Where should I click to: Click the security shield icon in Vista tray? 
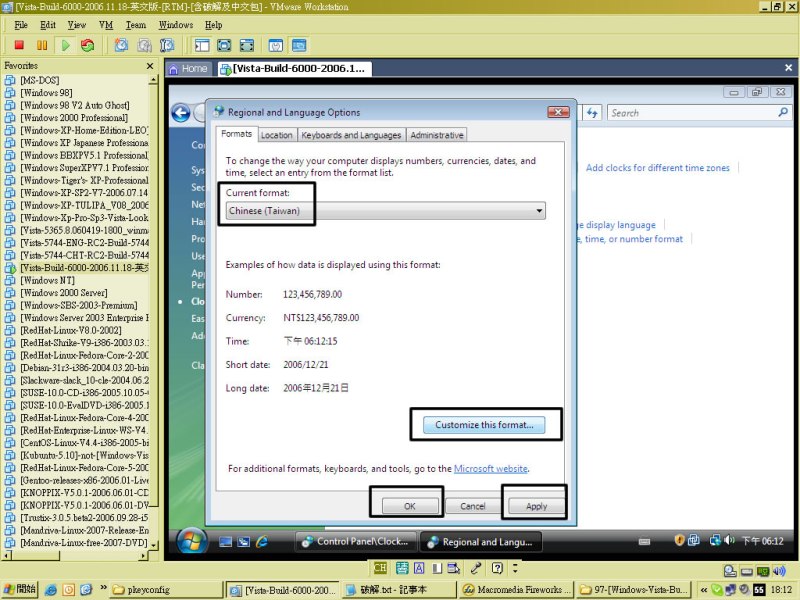679,540
